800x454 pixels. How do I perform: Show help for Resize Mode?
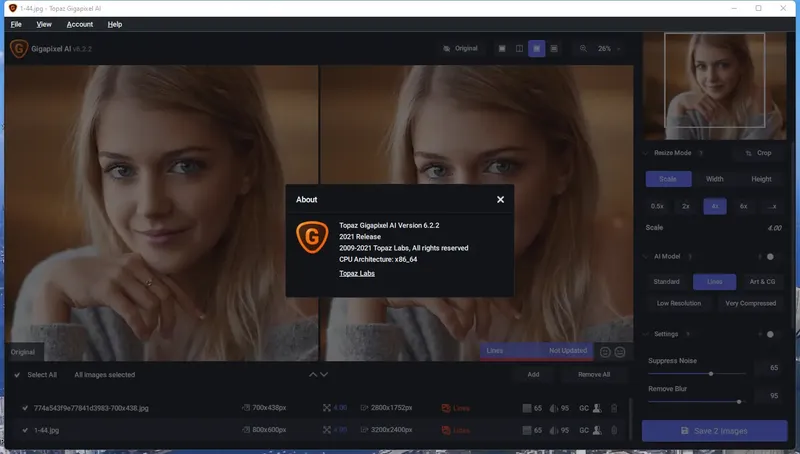pos(701,153)
